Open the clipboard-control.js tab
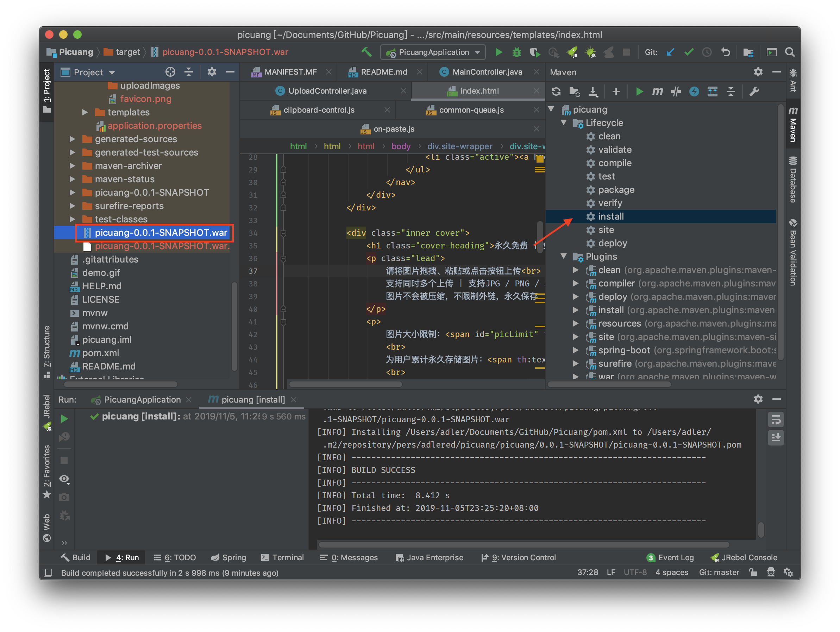This screenshot has height=632, width=840. 319,110
